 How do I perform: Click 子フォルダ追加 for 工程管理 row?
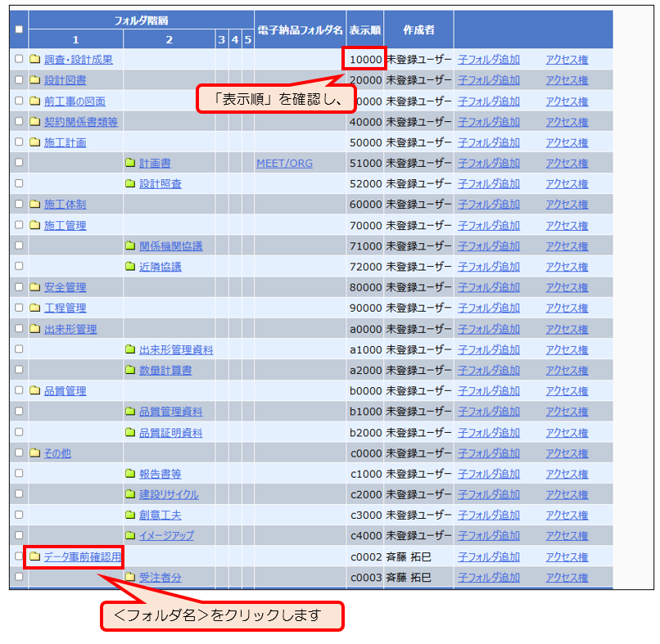(488, 308)
